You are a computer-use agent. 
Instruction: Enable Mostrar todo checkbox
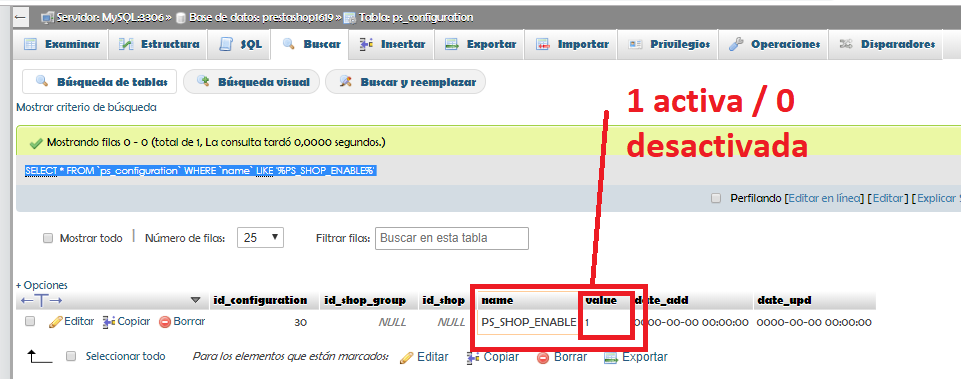[48, 239]
